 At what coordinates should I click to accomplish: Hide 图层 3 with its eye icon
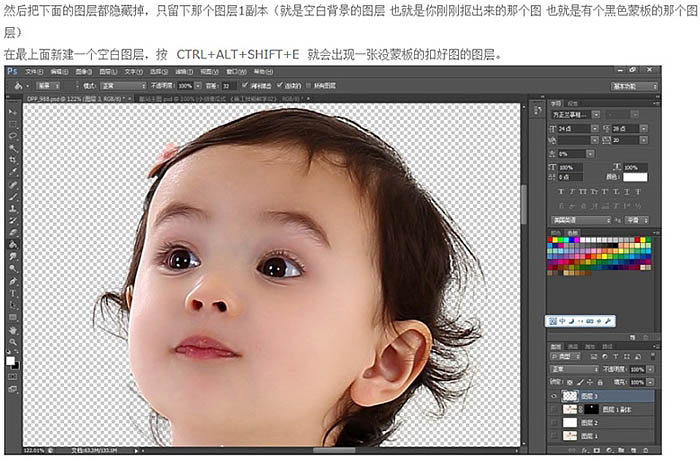(554, 396)
